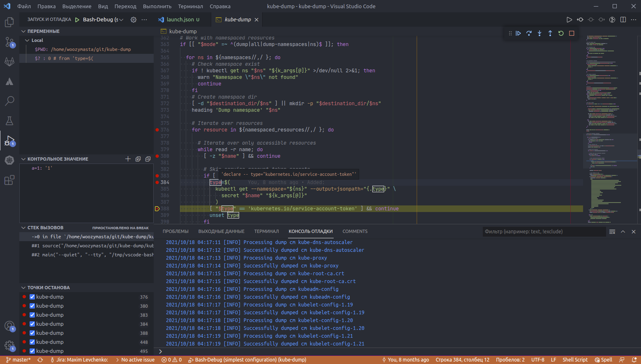The width and height of the screenshot is (641, 364).
Task: Disable kube-dump breakpoint at line 380
Action: coord(32,306)
